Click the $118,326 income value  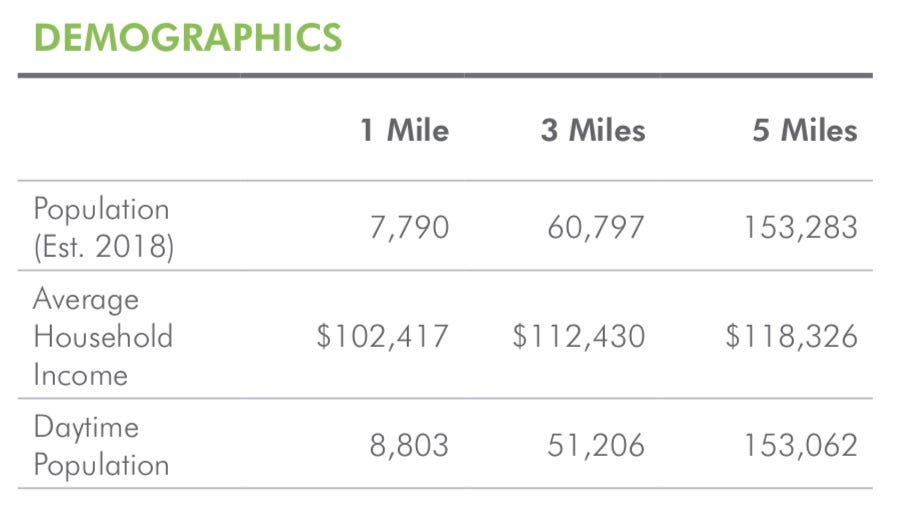pos(792,336)
